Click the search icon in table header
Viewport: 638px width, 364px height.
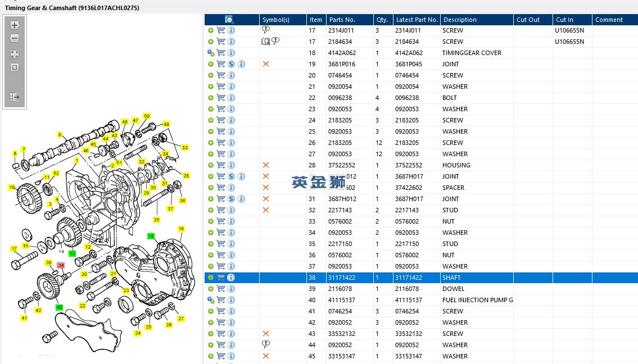[x=229, y=20]
